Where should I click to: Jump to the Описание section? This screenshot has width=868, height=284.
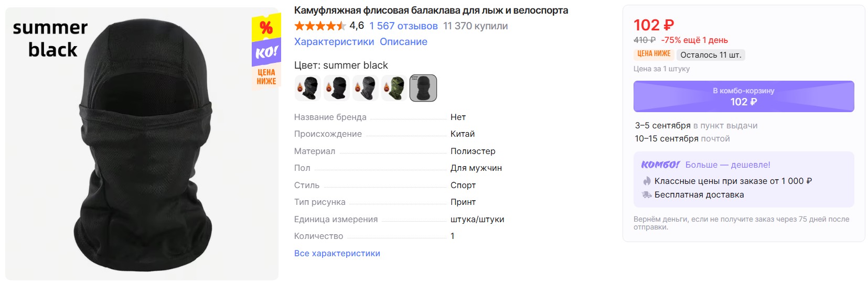(403, 42)
